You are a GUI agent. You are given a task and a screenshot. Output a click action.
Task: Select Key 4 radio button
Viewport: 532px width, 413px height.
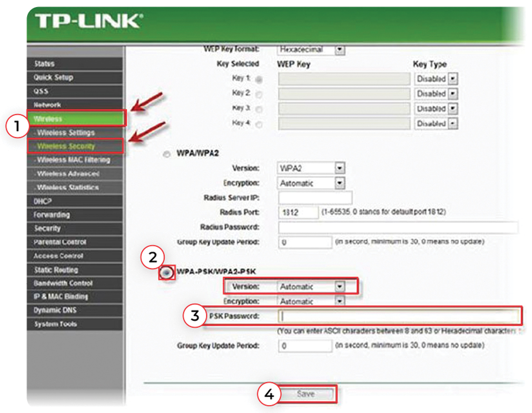(x=259, y=125)
